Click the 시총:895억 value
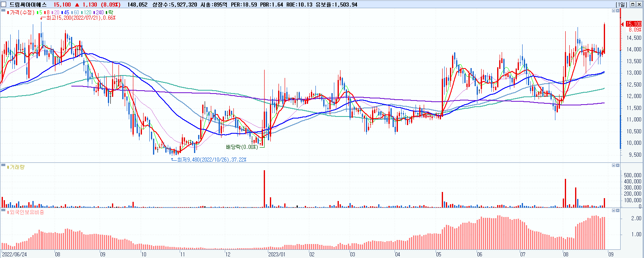This screenshot has width=644, height=258. click(214, 5)
